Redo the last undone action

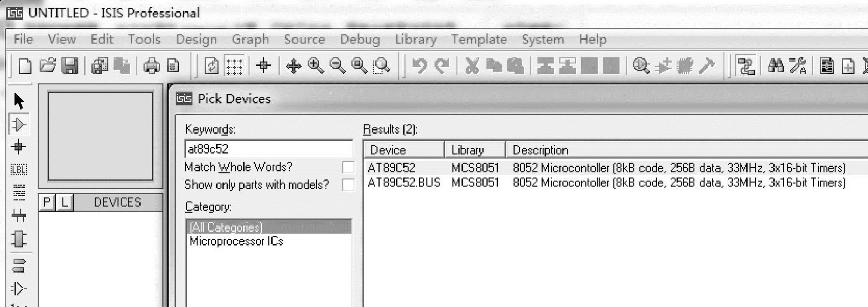pyautogui.click(x=442, y=65)
